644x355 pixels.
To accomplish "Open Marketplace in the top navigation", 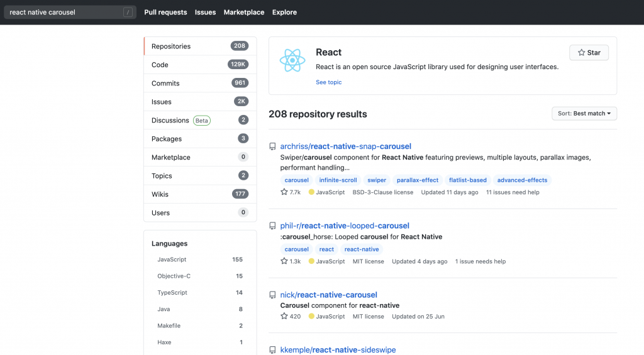I will click(x=244, y=13).
